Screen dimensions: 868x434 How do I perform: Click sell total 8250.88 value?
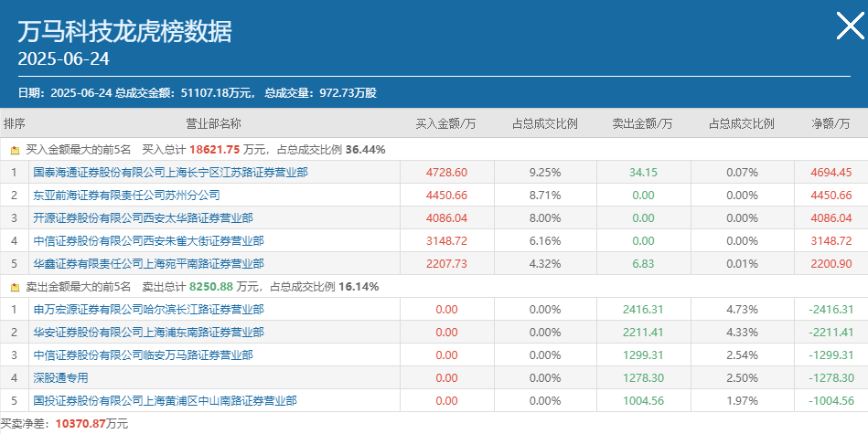211,287
